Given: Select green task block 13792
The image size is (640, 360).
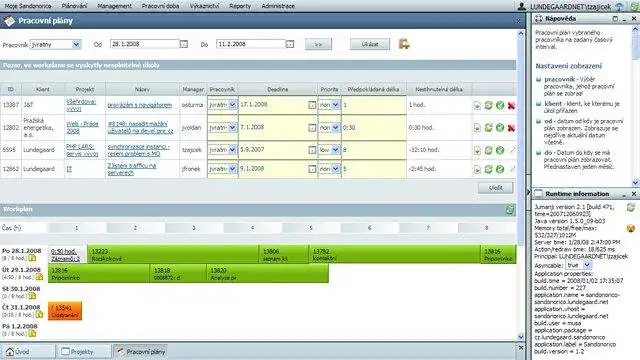Looking at the screenshot, I should (395, 255).
